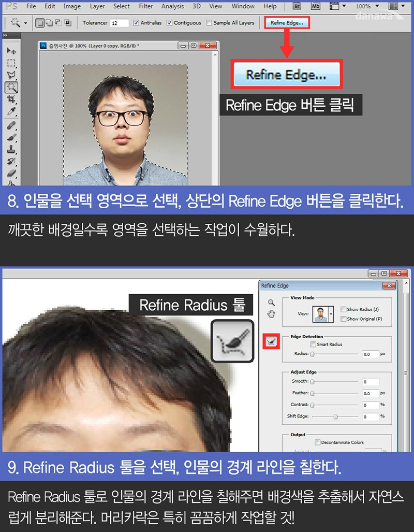Select the Crop tool
The image size is (414, 532).
[x=11, y=99]
